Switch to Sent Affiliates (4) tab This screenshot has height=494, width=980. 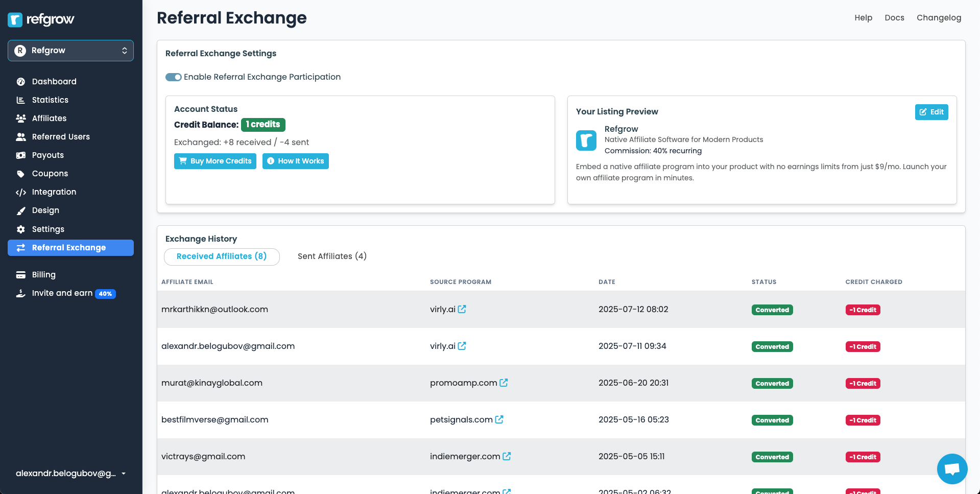[332, 256]
